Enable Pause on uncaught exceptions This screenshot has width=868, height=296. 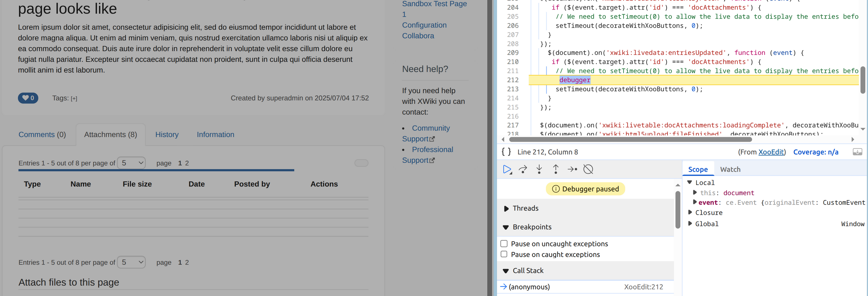coord(504,244)
